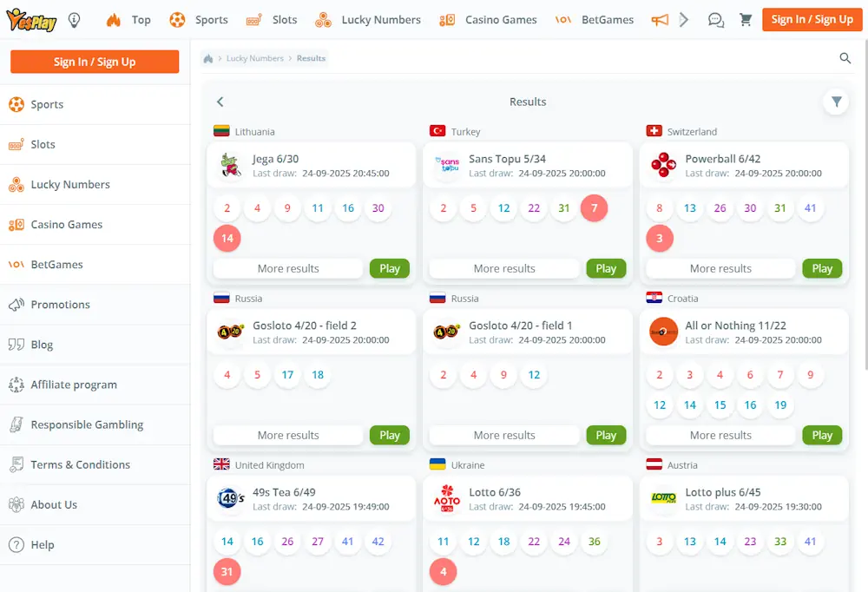Click the search magnifier icon

[845, 58]
